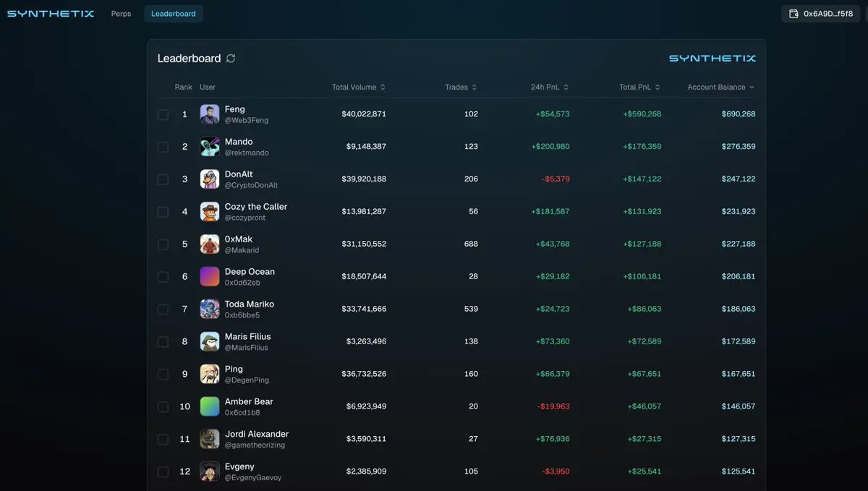The width and height of the screenshot is (868, 491).
Task: Open the @Web3Feng handle link
Action: click(x=247, y=120)
